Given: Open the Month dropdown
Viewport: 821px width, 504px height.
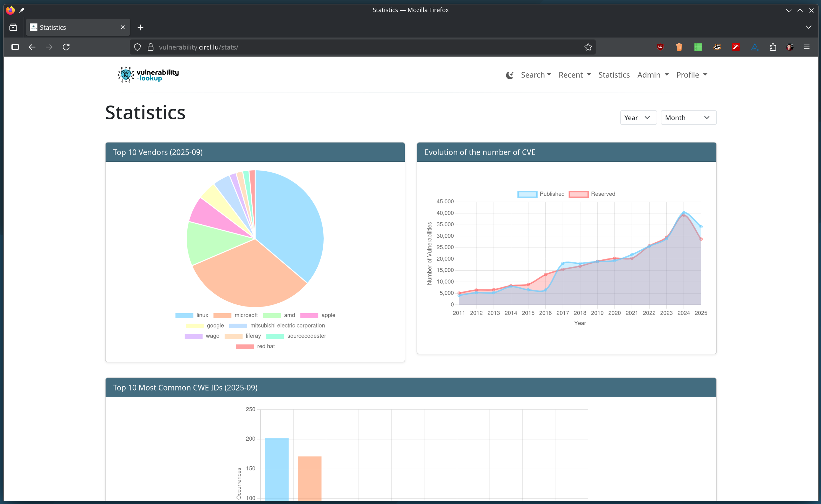Looking at the screenshot, I should (x=688, y=117).
